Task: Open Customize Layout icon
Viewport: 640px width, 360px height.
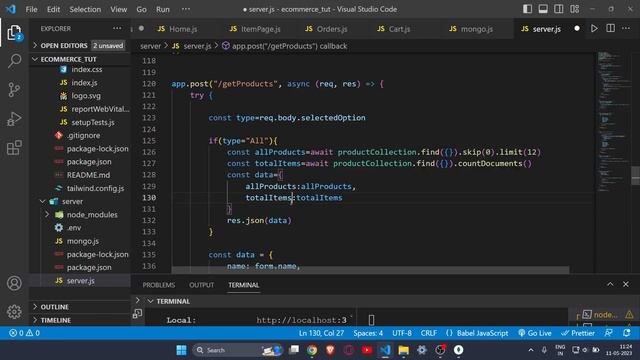Action: 575,9
